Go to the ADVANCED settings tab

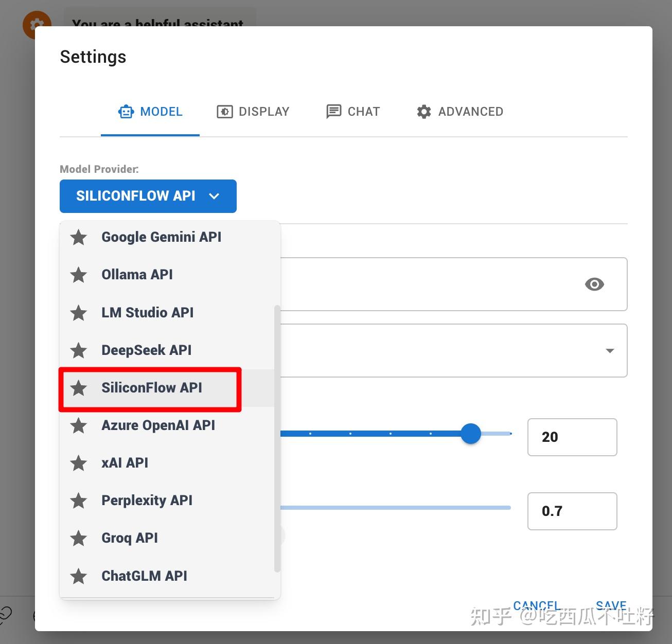click(460, 112)
